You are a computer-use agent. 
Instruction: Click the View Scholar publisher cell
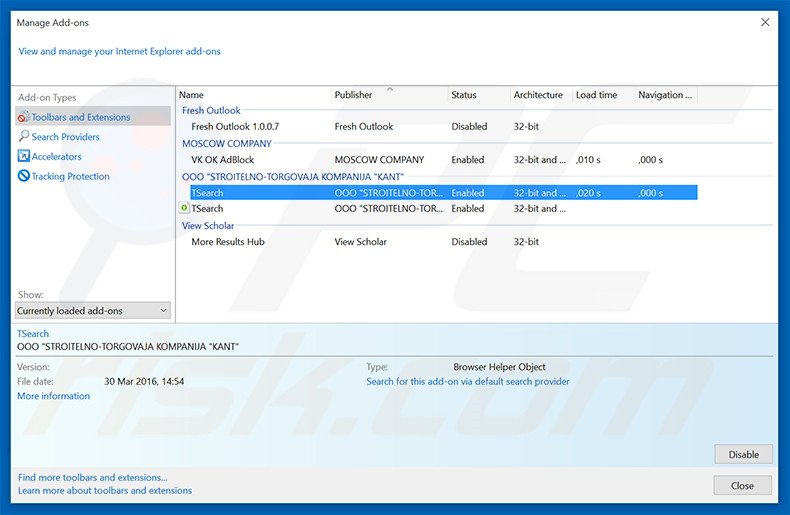361,241
